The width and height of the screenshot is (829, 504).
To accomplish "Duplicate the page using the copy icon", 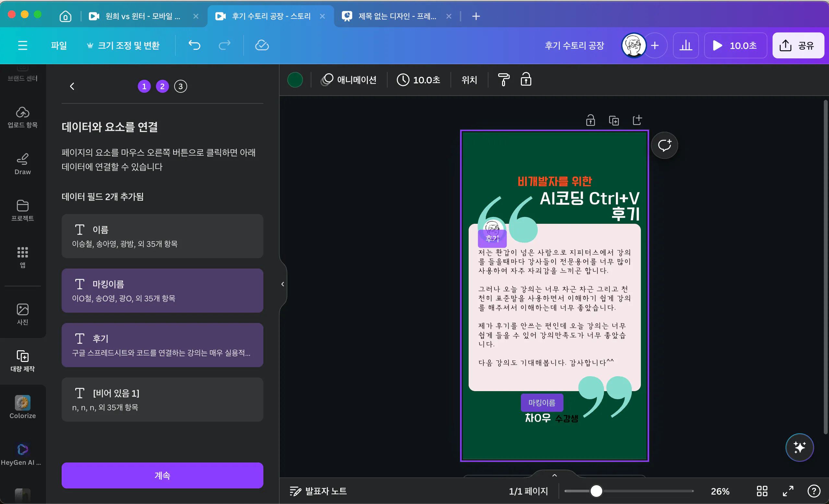I will tap(614, 120).
